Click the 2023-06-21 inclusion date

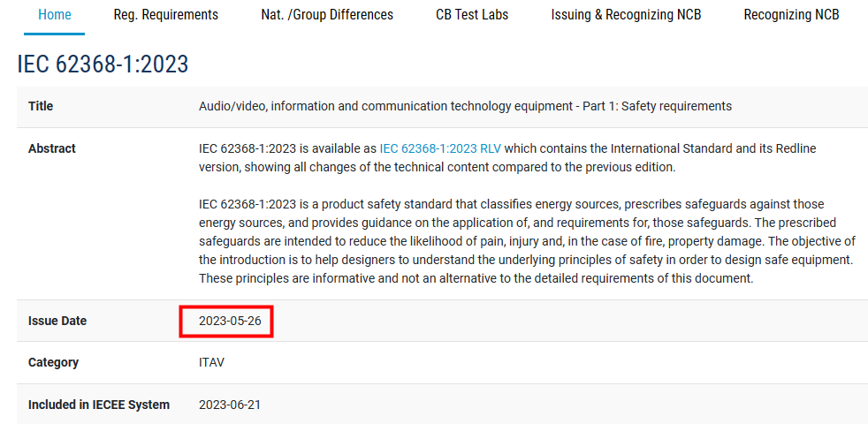(x=230, y=405)
